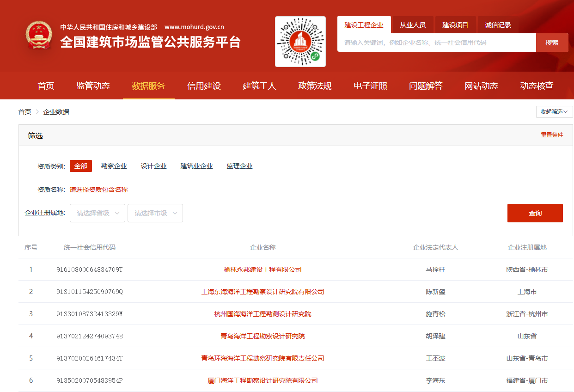Image resolution: width=574 pixels, height=392 pixels.
Task: Open the 请选择省级 province dropdown
Action: (97, 213)
